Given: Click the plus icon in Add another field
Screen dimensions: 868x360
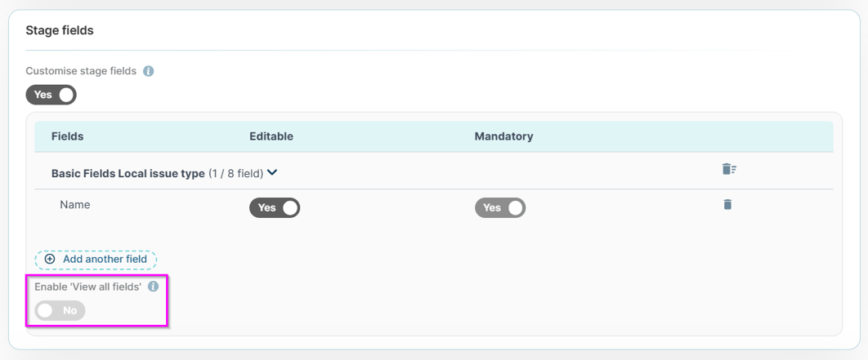Looking at the screenshot, I should click(50, 259).
